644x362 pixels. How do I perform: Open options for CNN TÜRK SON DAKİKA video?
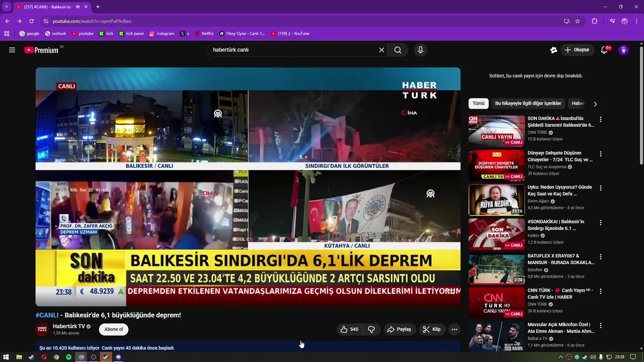click(x=600, y=120)
